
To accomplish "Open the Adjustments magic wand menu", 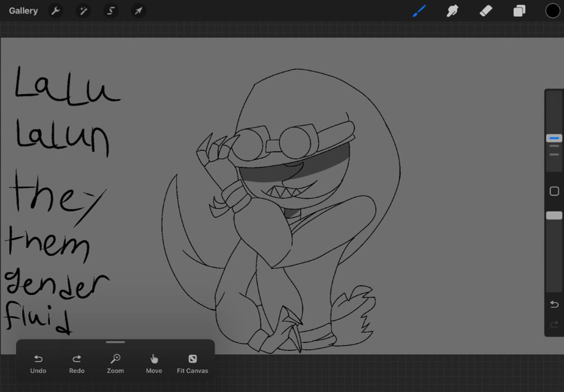I will 83,11.
